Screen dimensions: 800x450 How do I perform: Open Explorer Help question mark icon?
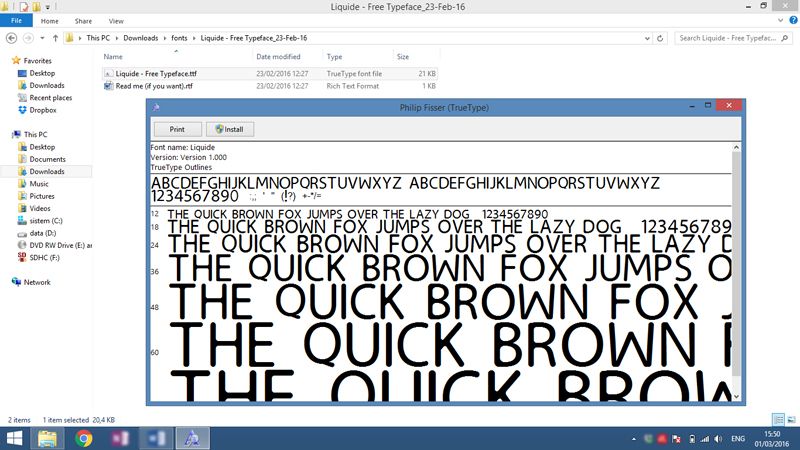tap(793, 20)
